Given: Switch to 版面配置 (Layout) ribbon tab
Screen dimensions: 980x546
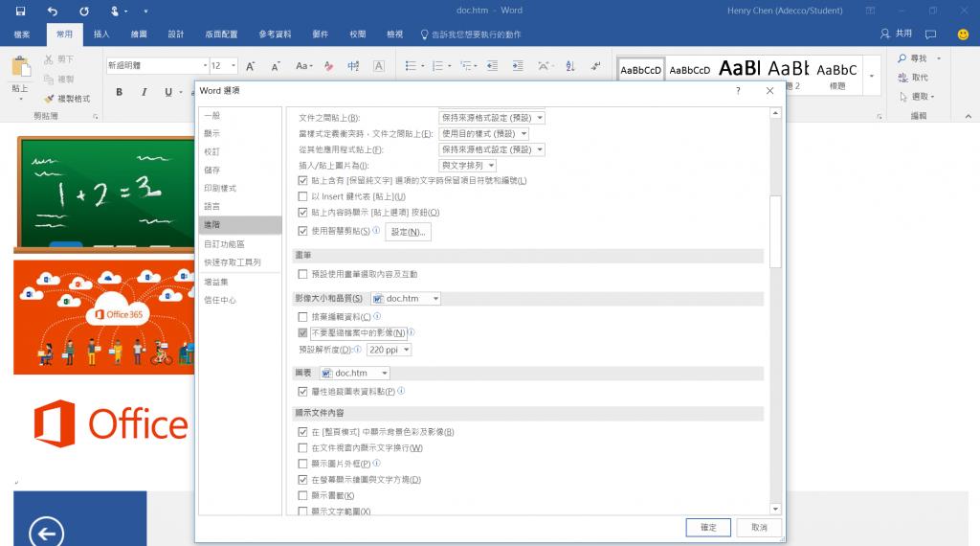Looking at the screenshot, I should [221, 34].
